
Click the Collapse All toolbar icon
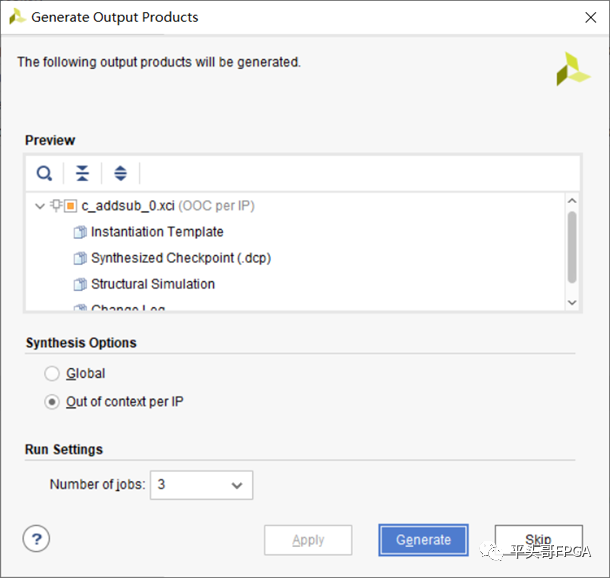pos(82,173)
